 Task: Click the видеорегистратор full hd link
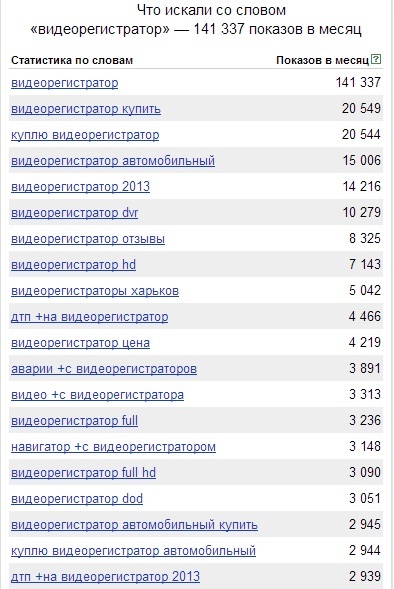(x=83, y=473)
